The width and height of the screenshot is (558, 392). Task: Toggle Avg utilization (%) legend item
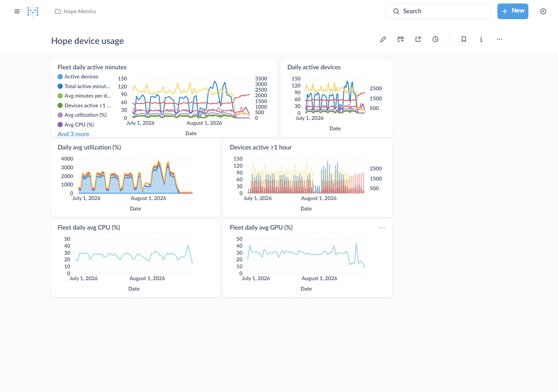click(82, 115)
